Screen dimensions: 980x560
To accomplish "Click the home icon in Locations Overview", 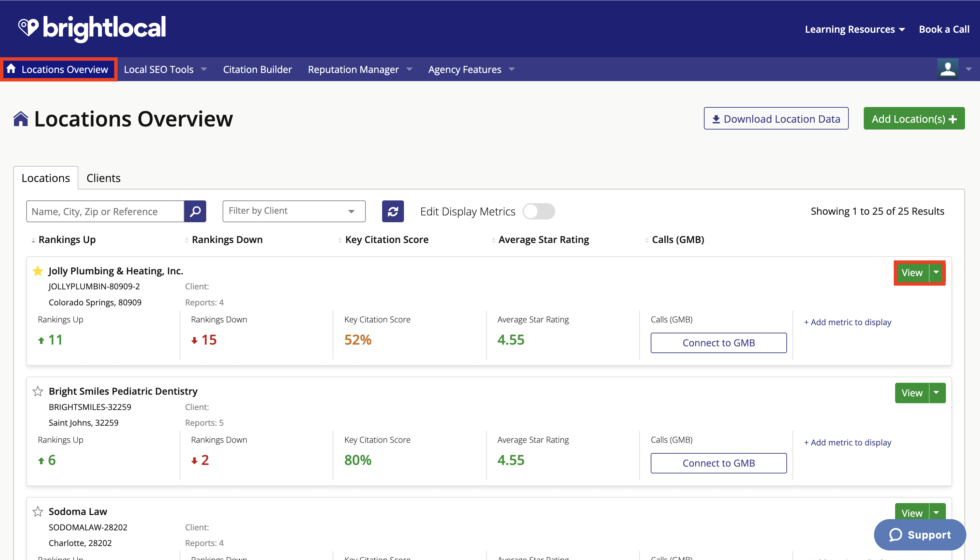I will [x=11, y=69].
